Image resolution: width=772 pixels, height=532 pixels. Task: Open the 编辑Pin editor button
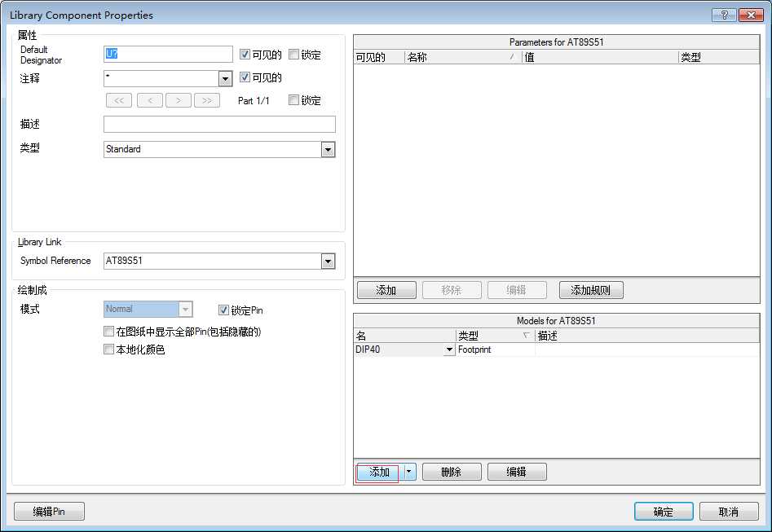point(49,511)
